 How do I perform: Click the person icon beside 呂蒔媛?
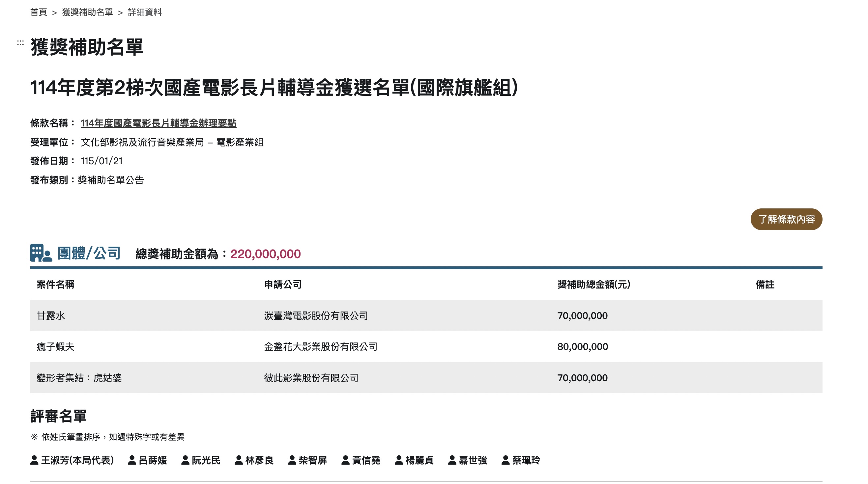point(132,460)
